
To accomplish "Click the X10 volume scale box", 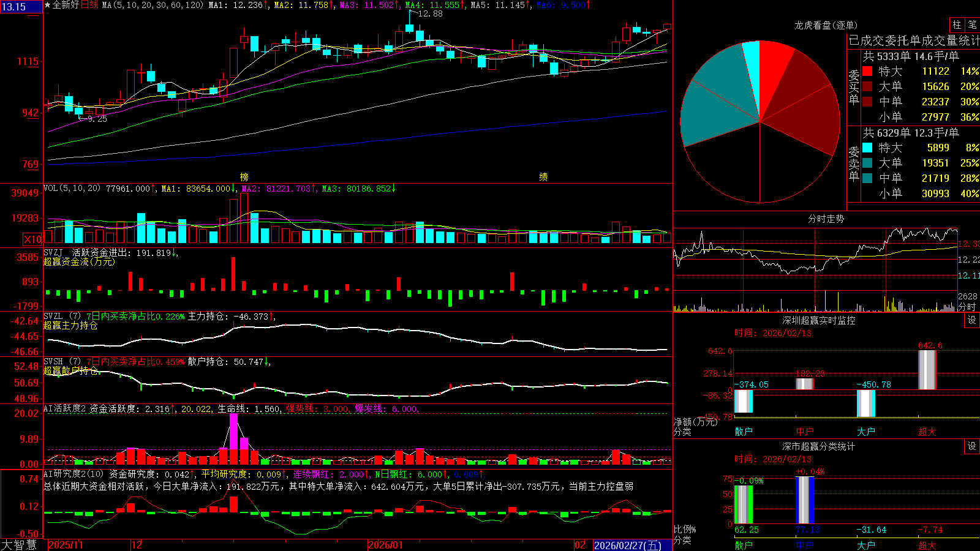I will [x=32, y=239].
